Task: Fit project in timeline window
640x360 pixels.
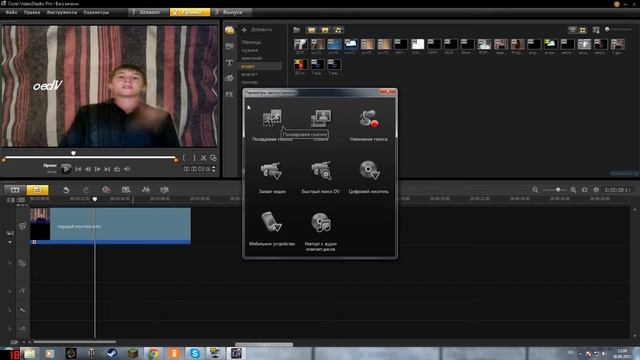Action: (584, 190)
